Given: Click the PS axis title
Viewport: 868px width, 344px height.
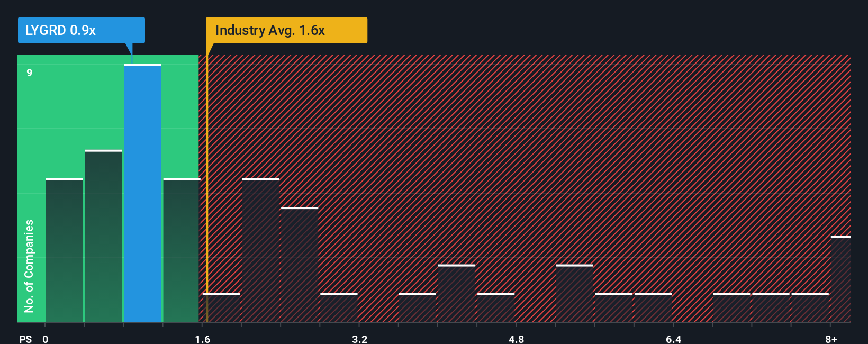Looking at the screenshot, I should pos(25,339).
